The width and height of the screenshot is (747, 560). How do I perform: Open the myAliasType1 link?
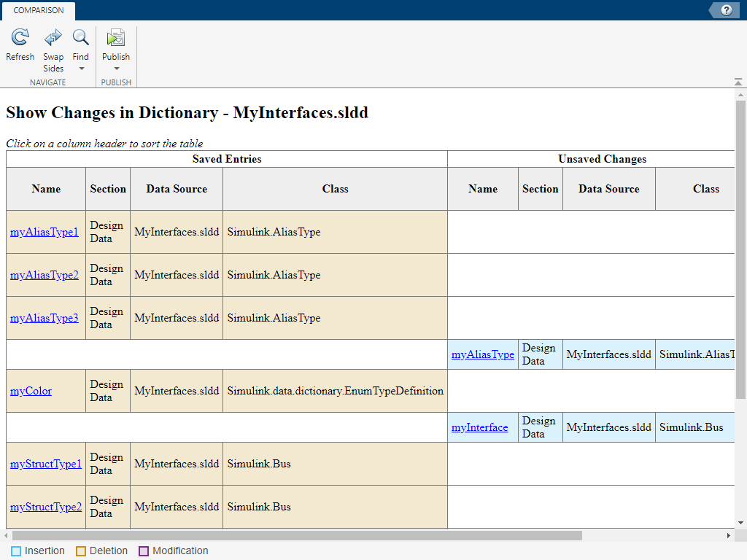[x=44, y=233]
